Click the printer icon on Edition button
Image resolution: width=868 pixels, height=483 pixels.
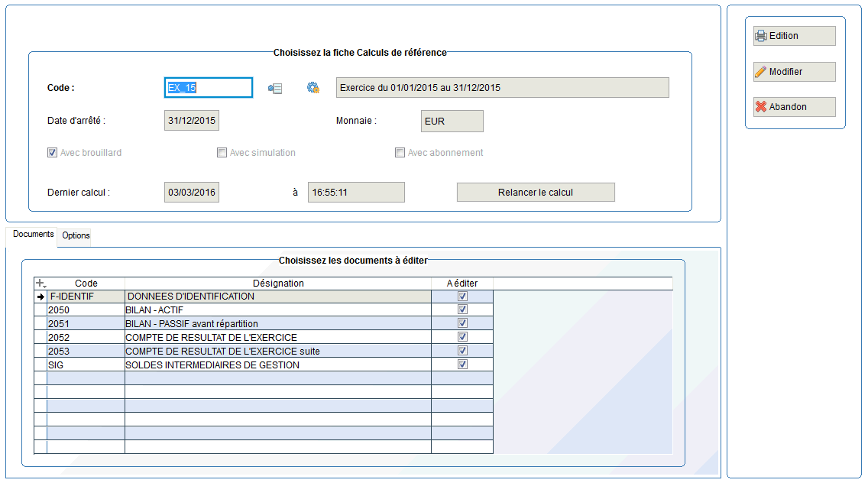760,36
